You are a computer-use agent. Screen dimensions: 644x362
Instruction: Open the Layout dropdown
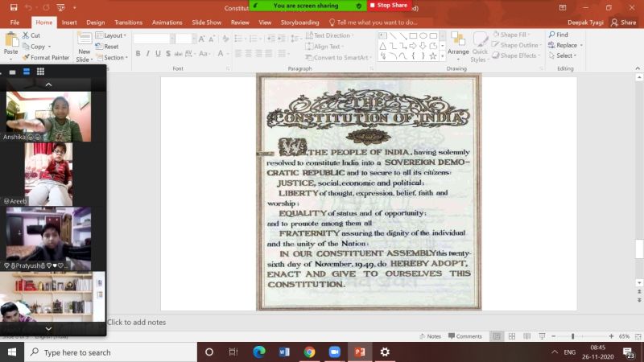pyautogui.click(x=112, y=35)
